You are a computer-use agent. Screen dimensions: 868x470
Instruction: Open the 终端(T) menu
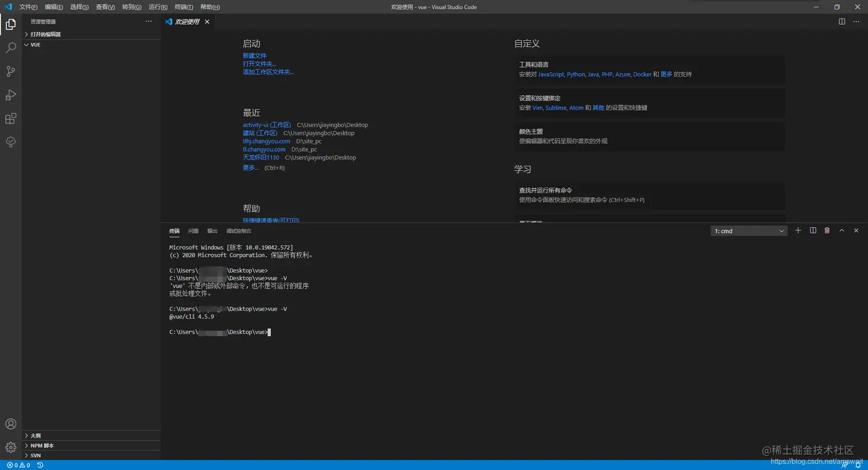tap(184, 7)
